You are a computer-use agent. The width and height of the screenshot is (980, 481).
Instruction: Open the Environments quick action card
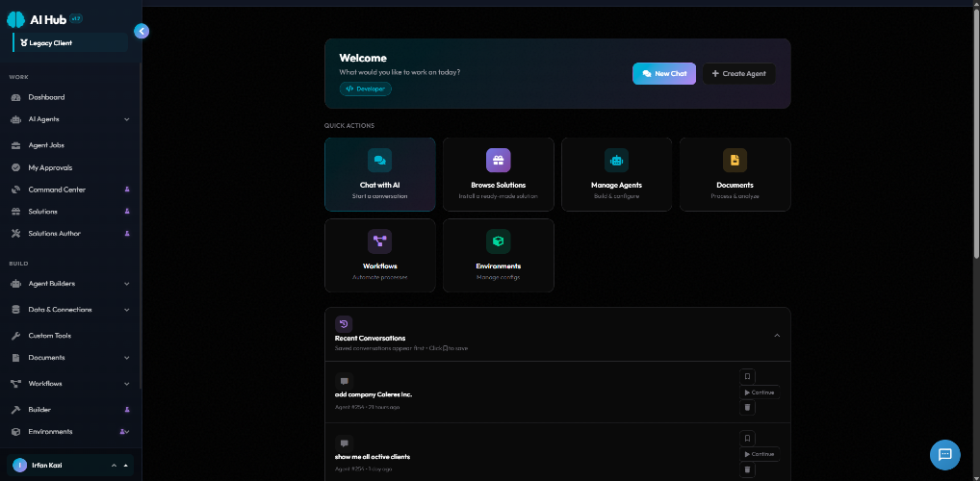tap(498, 255)
